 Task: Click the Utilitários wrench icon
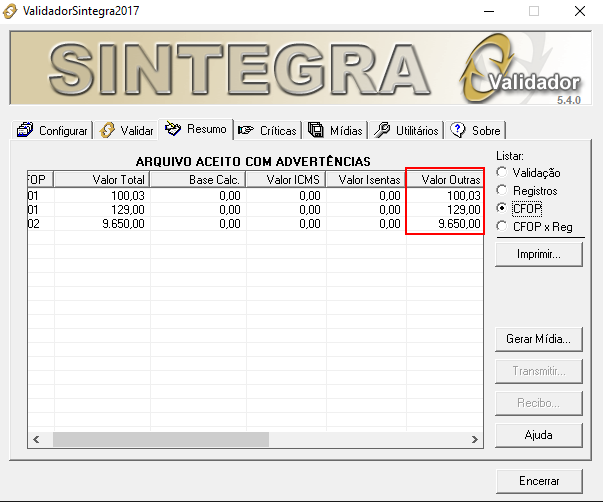click(382, 130)
